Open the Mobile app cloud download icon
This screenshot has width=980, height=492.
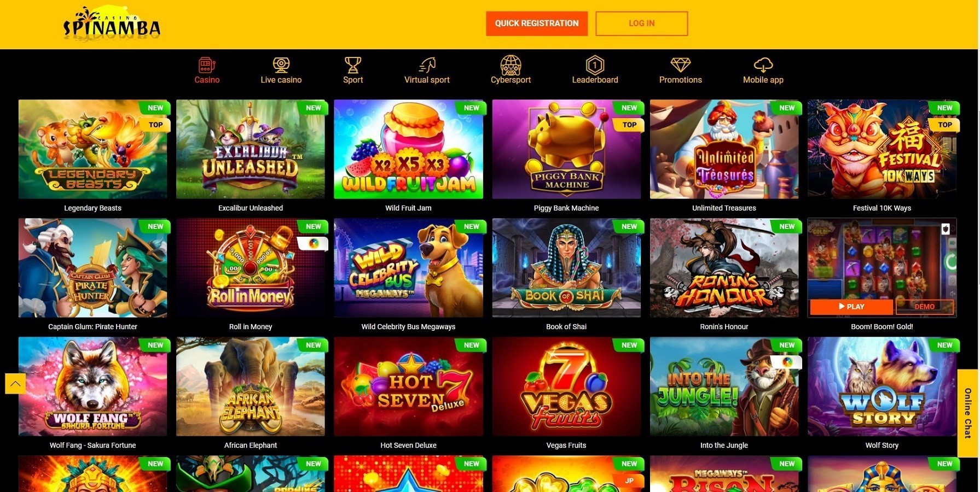click(763, 65)
